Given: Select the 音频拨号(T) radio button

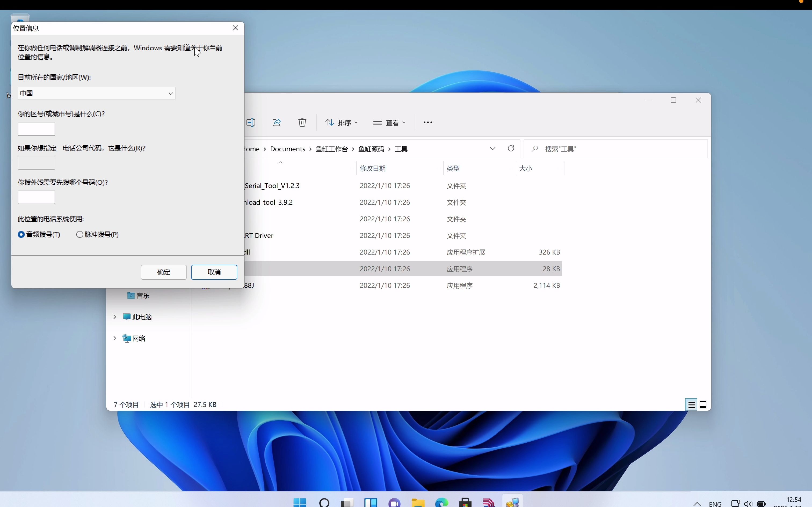Looking at the screenshot, I should pos(21,234).
